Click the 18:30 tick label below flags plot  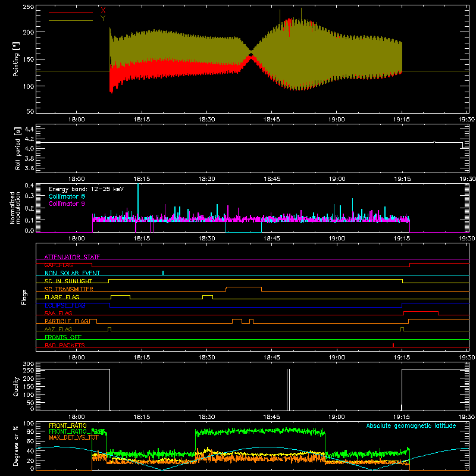[206, 358]
